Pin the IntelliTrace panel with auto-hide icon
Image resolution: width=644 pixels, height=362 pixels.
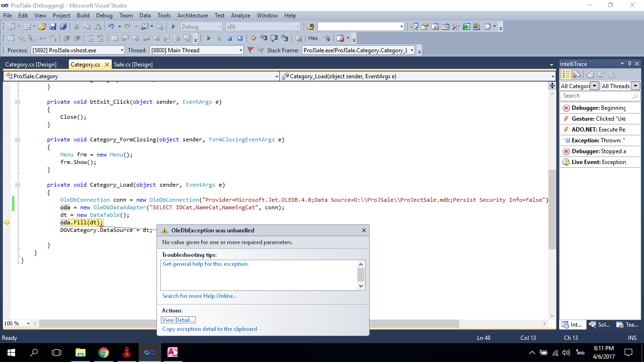pos(629,64)
